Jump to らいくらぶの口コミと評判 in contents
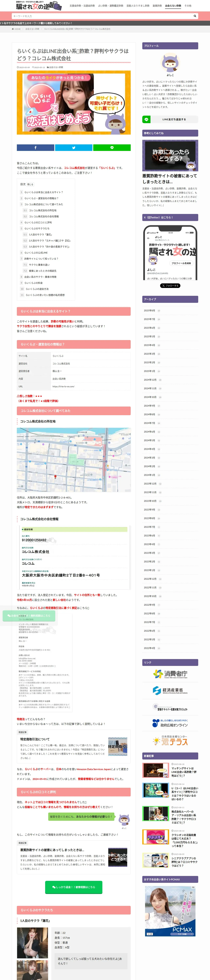210x980 pixels. tap(38, 223)
